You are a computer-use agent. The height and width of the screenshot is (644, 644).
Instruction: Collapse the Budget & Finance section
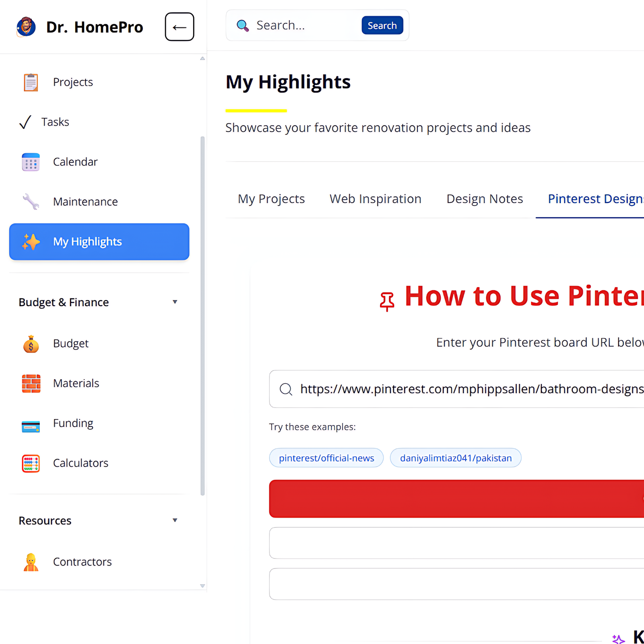pyautogui.click(x=175, y=302)
